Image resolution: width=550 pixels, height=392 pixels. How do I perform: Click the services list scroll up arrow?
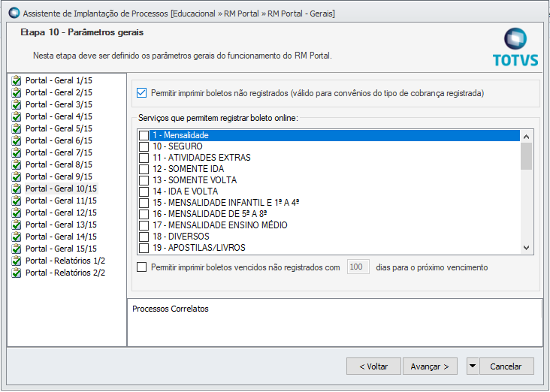(x=526, y=137)
